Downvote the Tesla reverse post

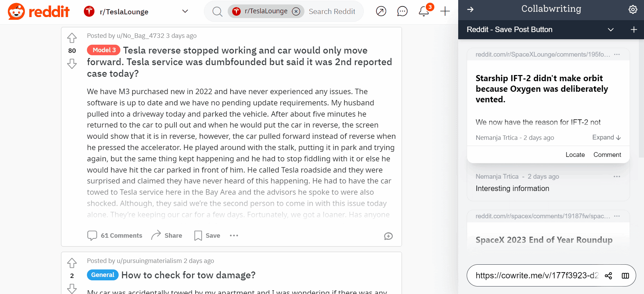click(72, 63)
